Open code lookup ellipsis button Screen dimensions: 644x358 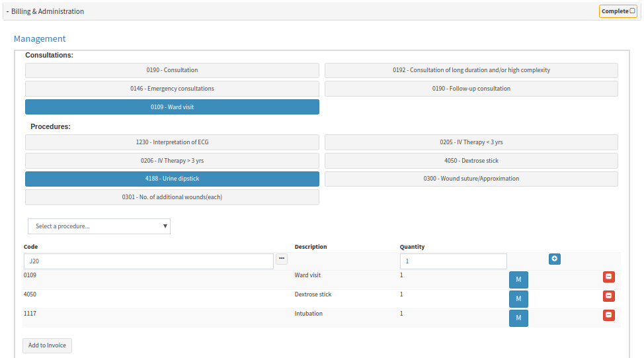[282, 259]
